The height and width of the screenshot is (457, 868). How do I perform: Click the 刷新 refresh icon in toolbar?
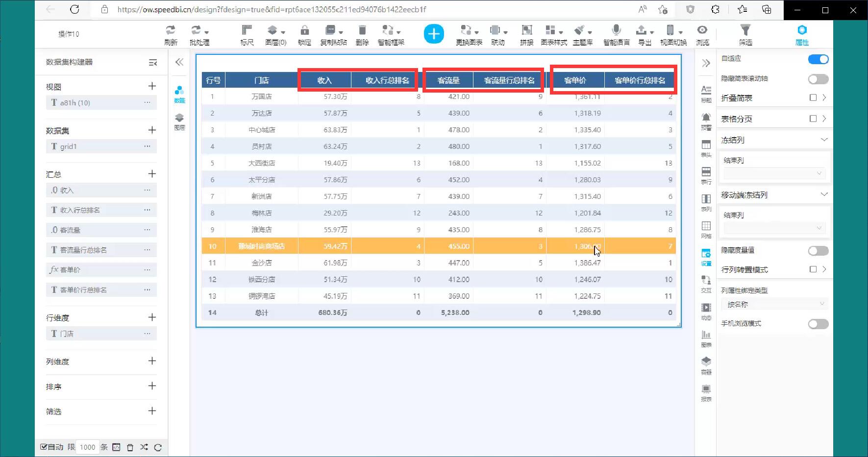point(171,30)
